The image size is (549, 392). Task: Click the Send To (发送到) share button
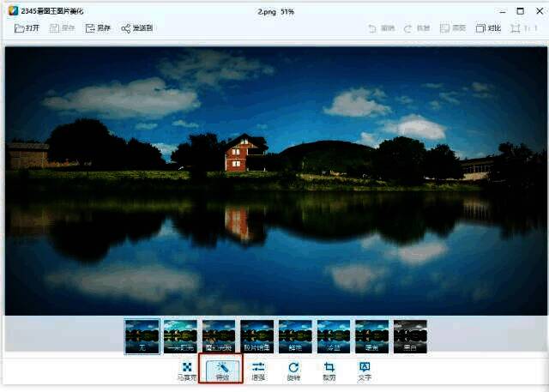click(137, 28)
